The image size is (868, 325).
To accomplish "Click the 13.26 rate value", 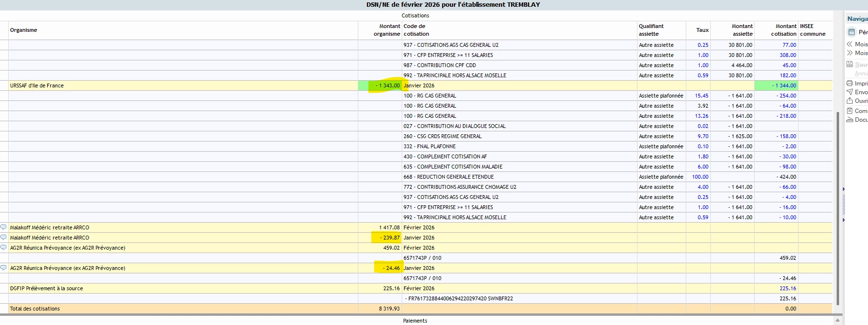I will tap(702, 116).
